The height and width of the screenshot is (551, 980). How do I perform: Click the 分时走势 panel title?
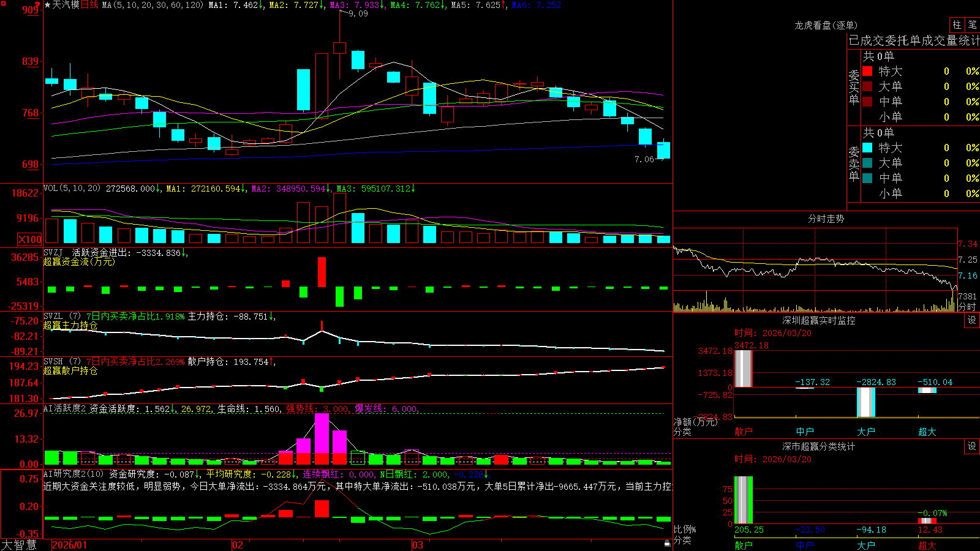826,219
